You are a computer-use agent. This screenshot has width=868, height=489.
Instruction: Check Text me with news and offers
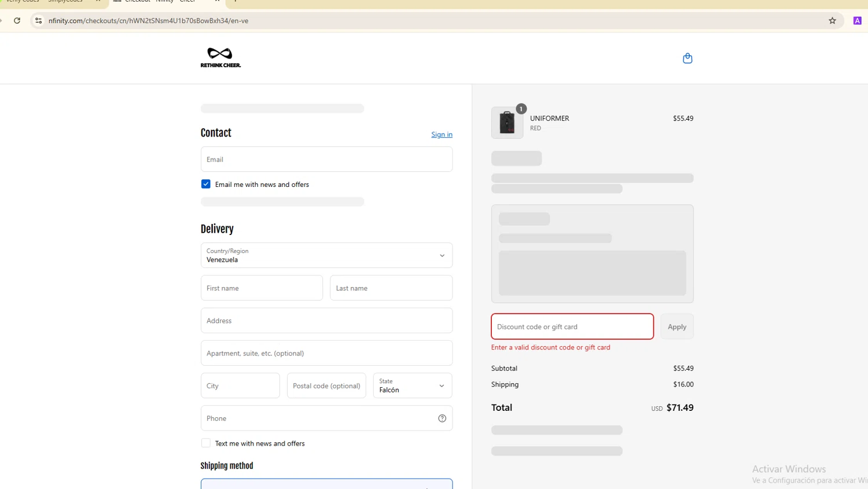(x=206, y=443)
